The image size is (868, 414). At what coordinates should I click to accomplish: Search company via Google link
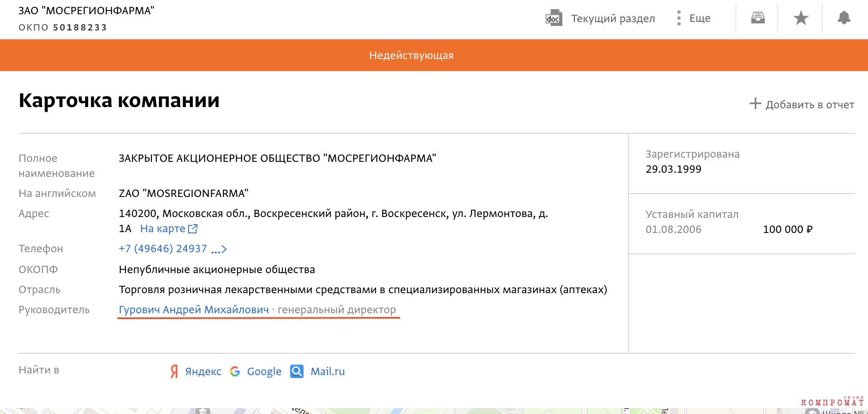click(x=264, y=371)
